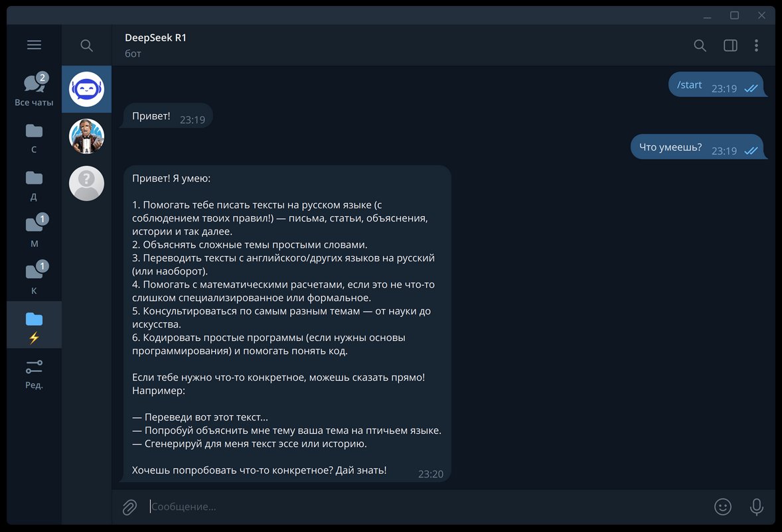Attach a file with the paperclip icon
The width and height of the screenshot is (782, 532).
[129, 507]
